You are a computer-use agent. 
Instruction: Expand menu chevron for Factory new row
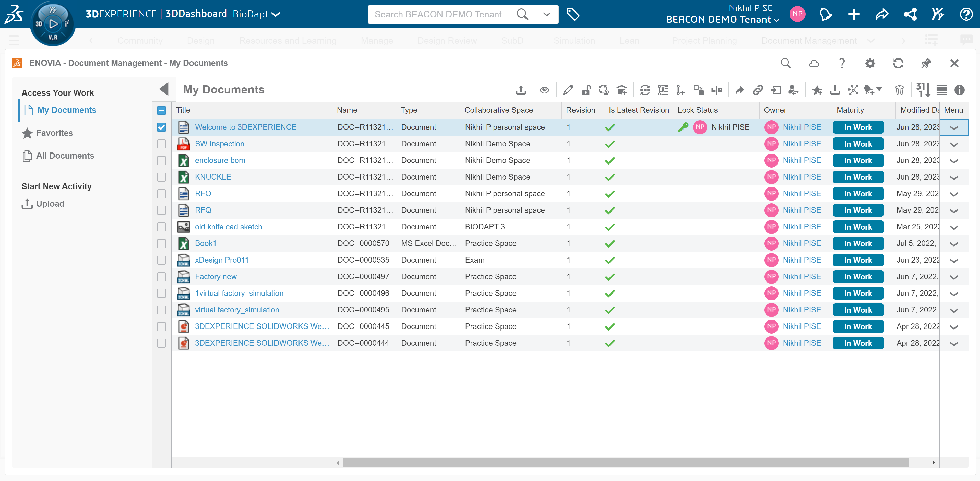[954, 277]
